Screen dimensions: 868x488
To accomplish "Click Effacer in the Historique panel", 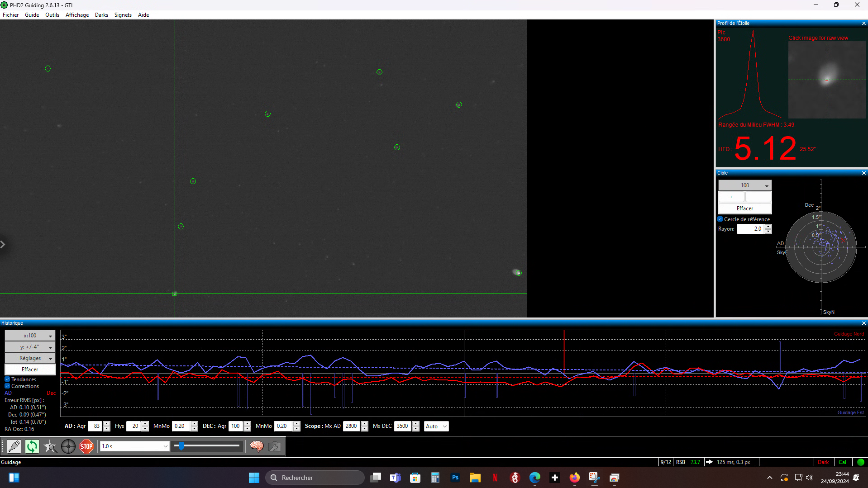I will click(x=30, y=370).
